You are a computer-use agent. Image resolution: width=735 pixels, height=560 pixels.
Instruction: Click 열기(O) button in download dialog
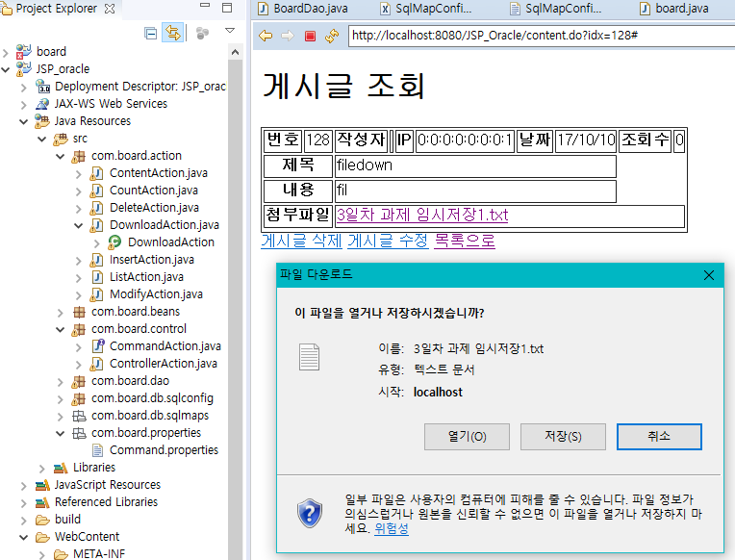[467, 437]
